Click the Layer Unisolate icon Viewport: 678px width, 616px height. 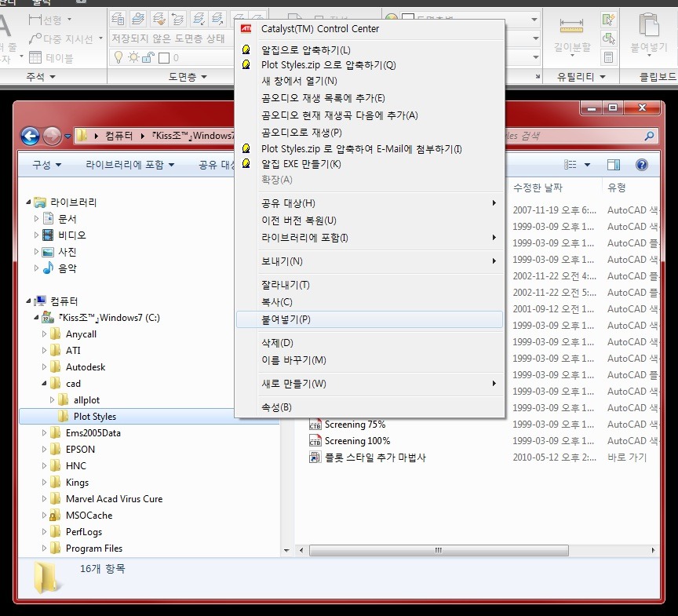point(217,19)
